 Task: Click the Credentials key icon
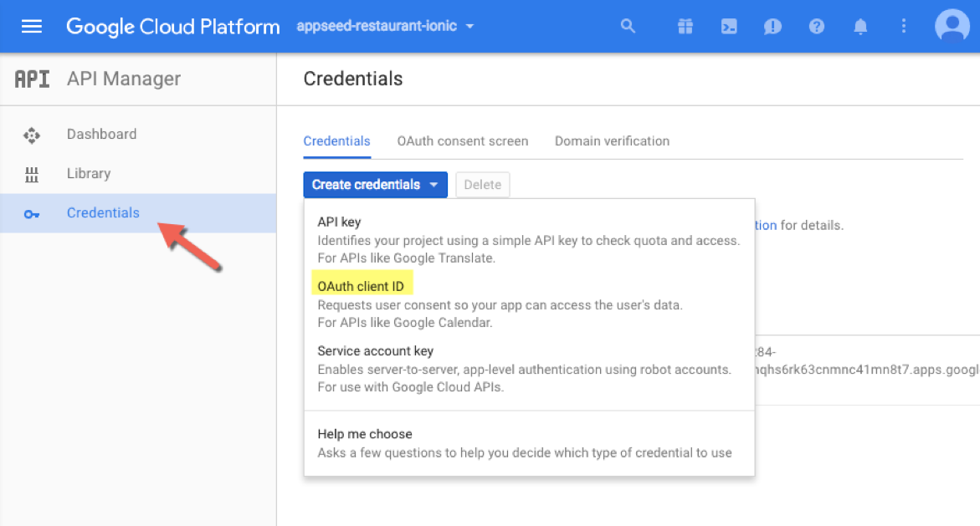[x=31, y=214]
